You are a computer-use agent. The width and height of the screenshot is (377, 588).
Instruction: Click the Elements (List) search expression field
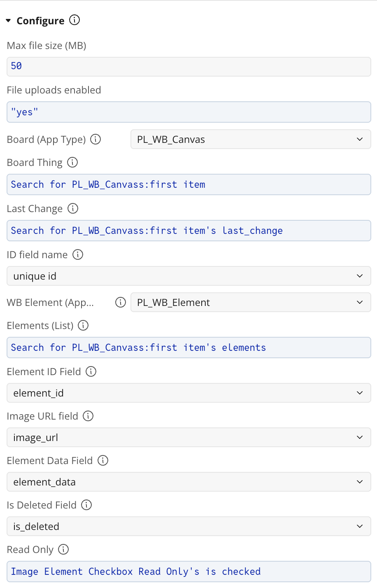pyautogui.click(x=189, y=348)
